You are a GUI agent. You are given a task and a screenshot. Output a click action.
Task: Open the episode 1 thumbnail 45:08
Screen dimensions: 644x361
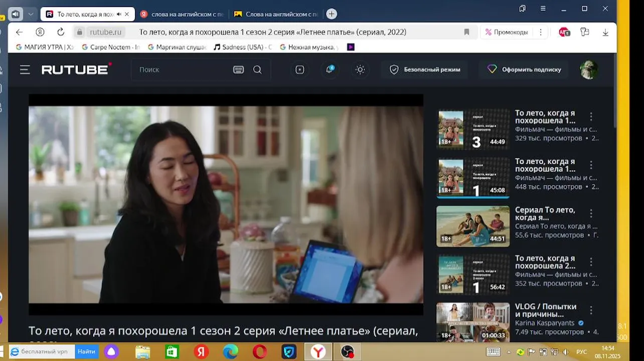(x=473, y=178)
